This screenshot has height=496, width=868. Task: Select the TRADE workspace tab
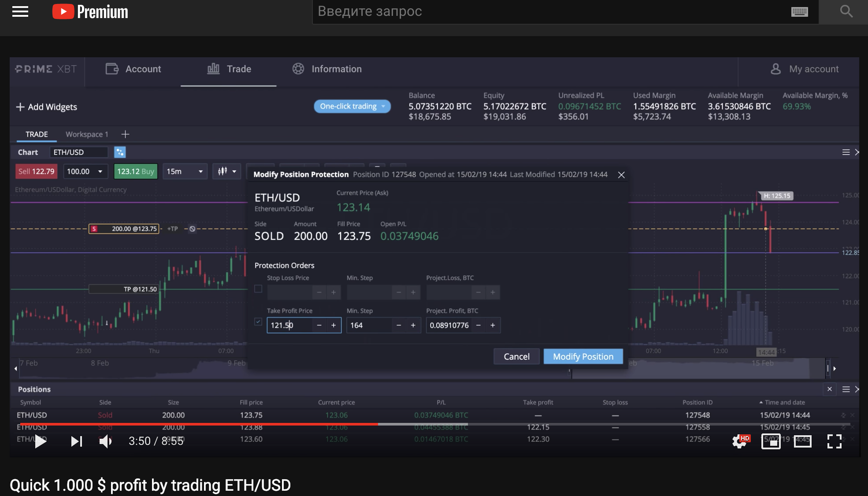tap(37, 134)
